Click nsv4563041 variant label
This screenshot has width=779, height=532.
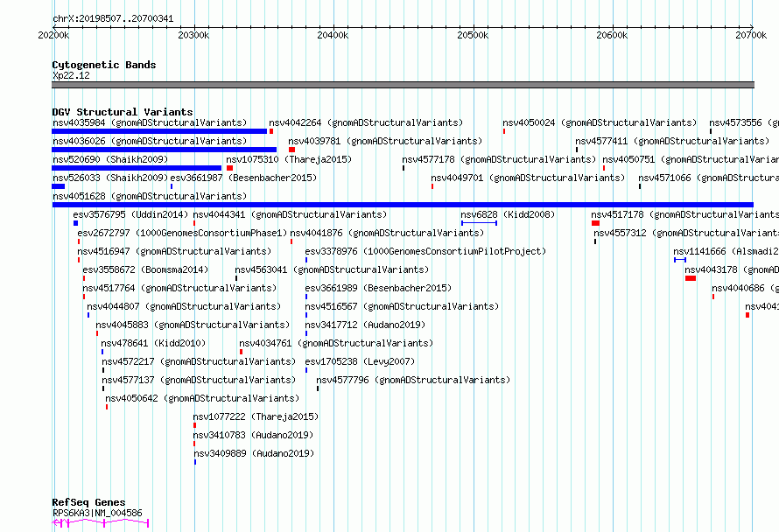click(x=332, y=269)
